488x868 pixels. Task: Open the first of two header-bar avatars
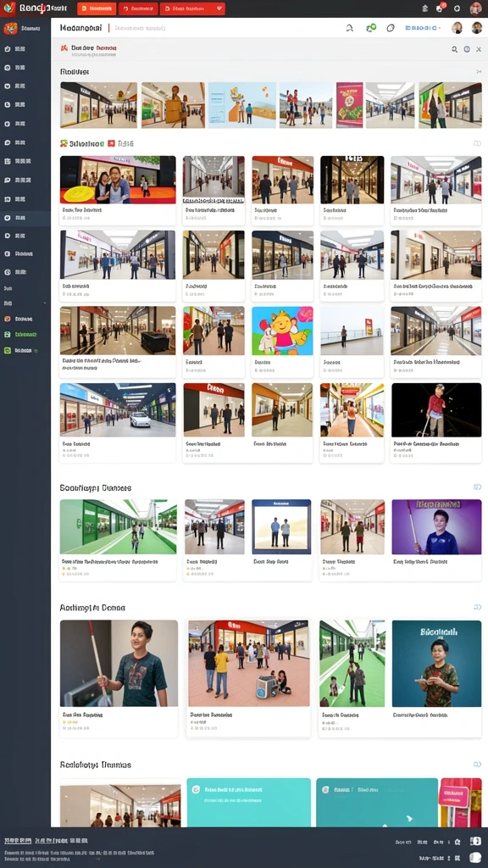coord(457,28)
